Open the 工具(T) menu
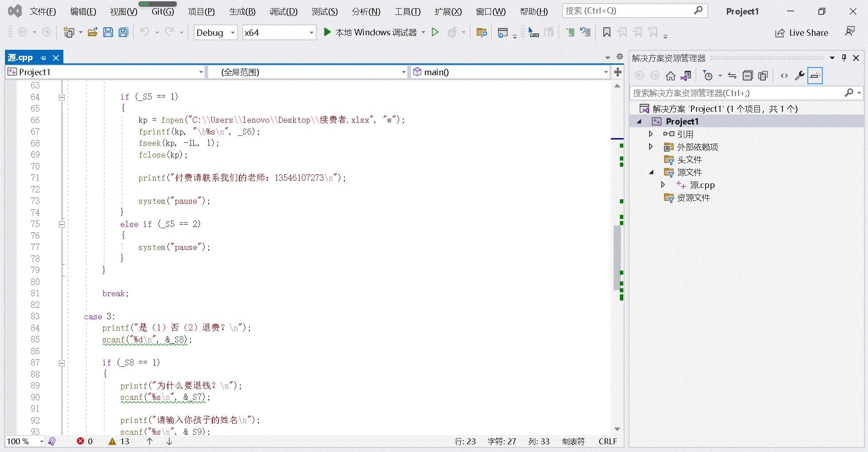This screenshot has height=452, width=868. point(407,11)
